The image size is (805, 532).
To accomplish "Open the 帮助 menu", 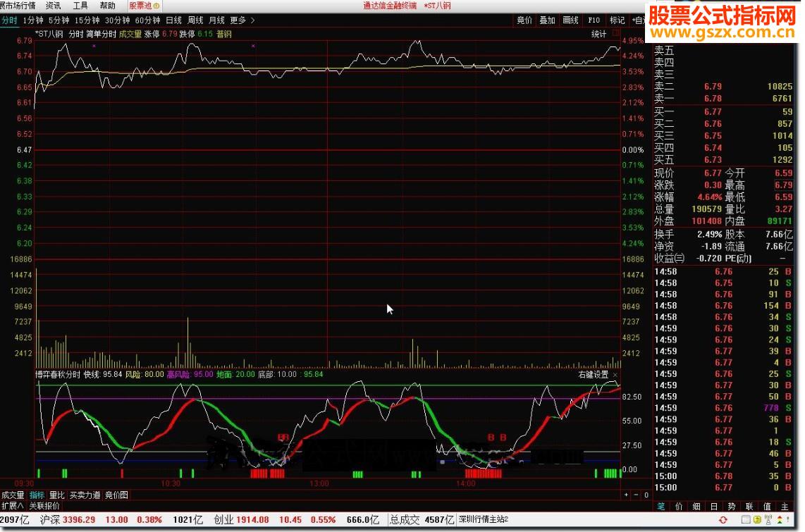I will [107, 6].
